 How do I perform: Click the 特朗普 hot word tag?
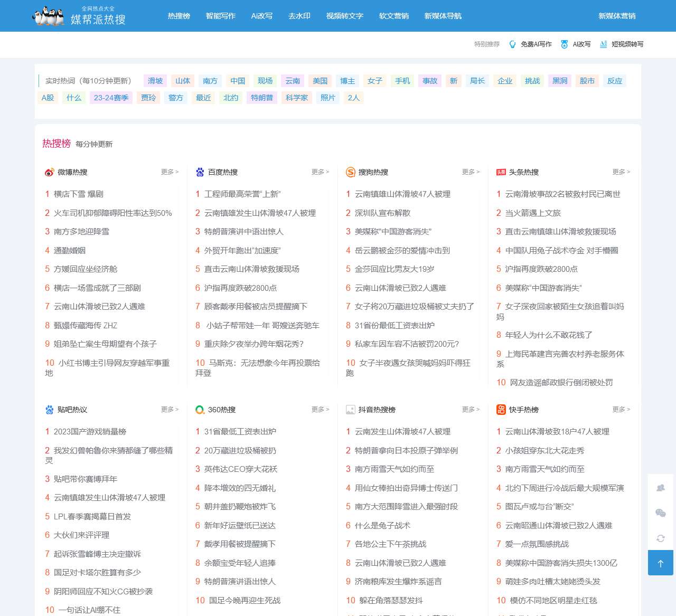[262, 98]
